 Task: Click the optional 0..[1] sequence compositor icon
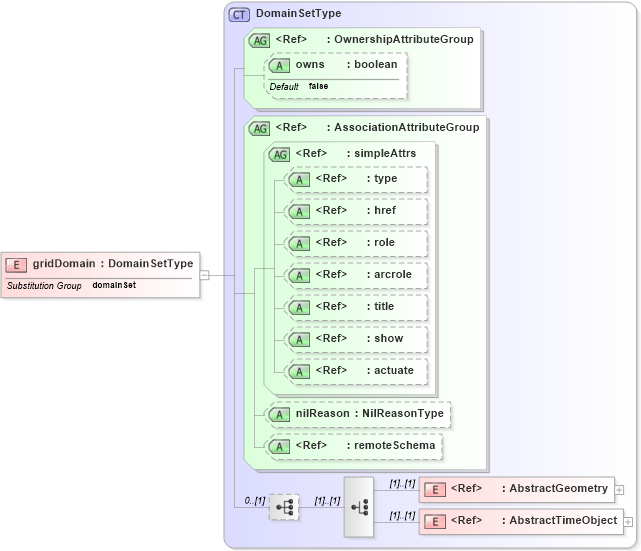click(x=284, y=507)
